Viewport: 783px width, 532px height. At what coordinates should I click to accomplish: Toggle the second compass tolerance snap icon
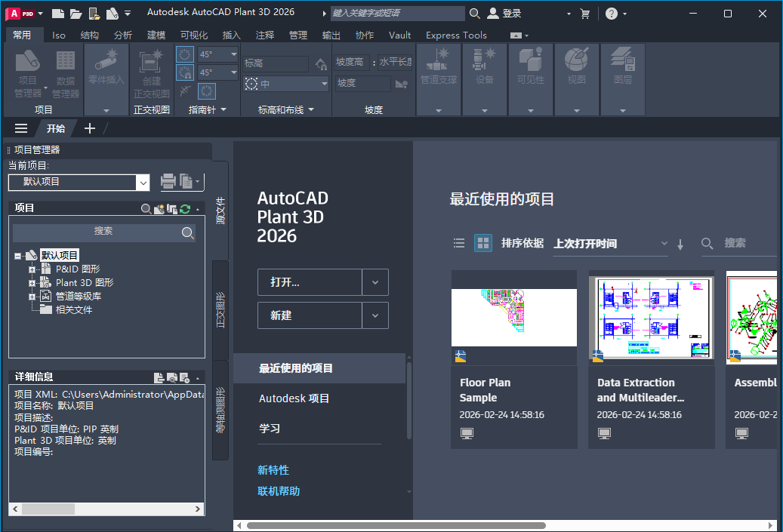tap(185, 73)
